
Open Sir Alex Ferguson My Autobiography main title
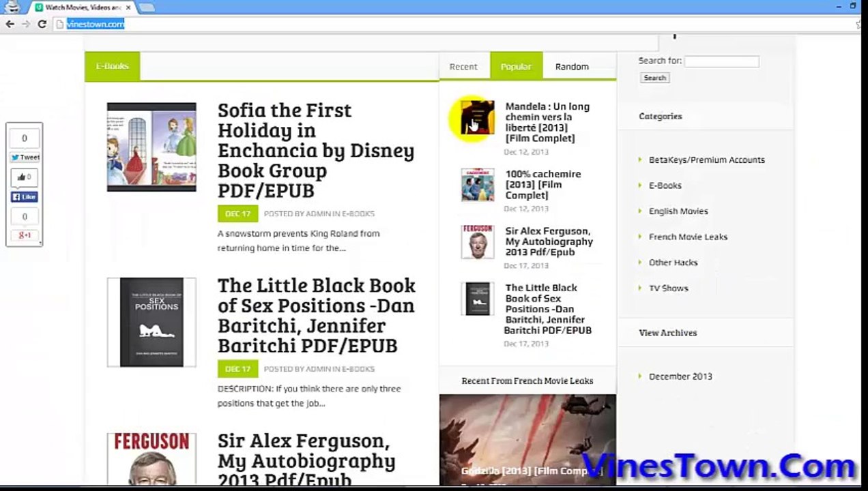pyautogui.click(x=306, y=460)
